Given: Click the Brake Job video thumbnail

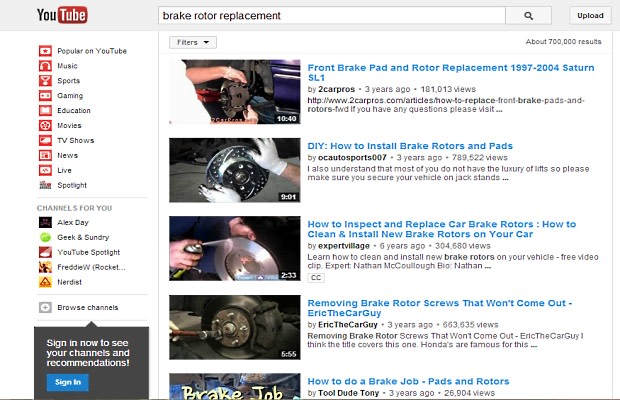Looking at the screenshot, I should 235,386.
